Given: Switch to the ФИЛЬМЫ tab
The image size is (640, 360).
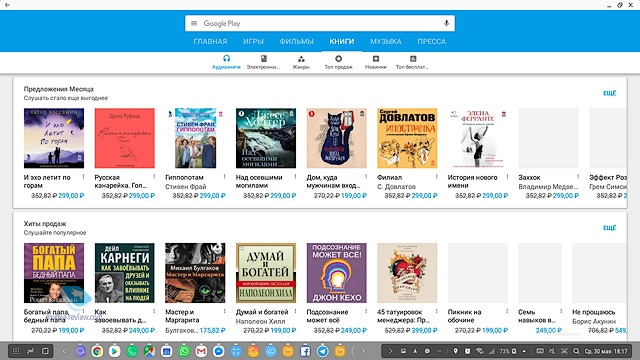Looking at the screenshot, I should (296, 41).
